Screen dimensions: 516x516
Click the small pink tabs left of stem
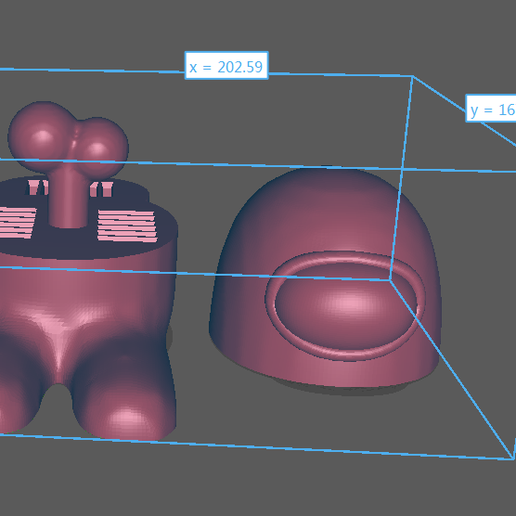37,188
